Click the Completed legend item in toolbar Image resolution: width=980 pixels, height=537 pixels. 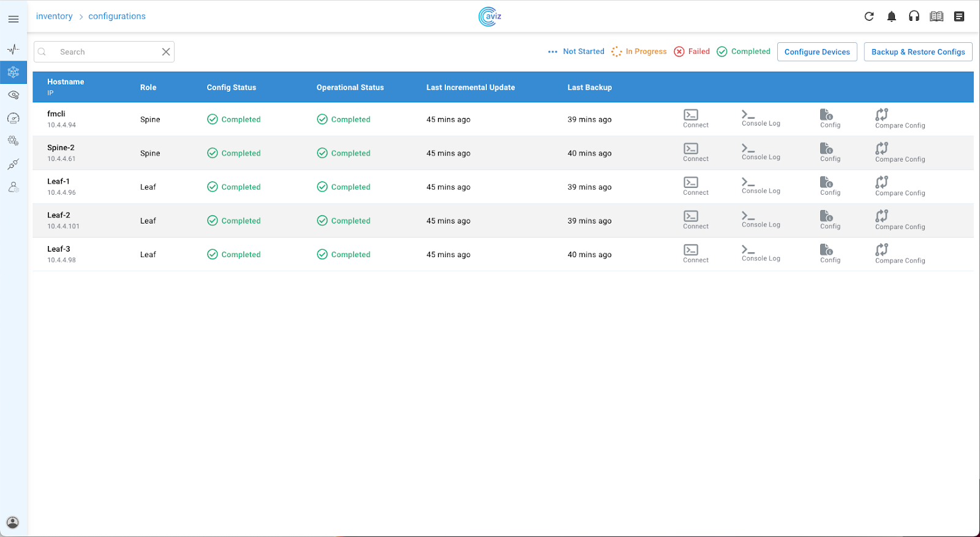pyautogui.click(x=744, y=51)
